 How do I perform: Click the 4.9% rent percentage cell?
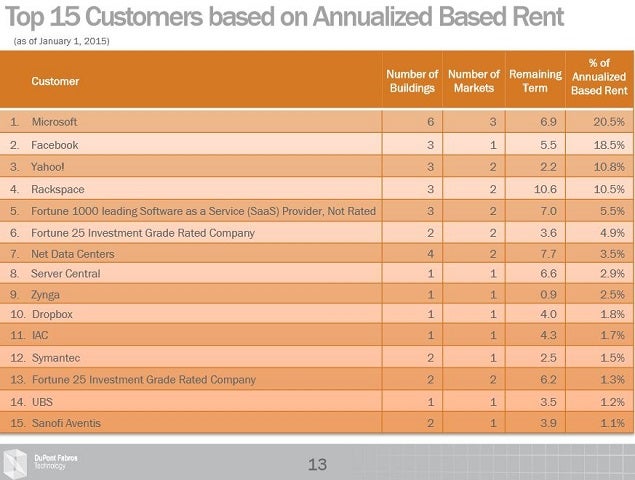point(612,233)
